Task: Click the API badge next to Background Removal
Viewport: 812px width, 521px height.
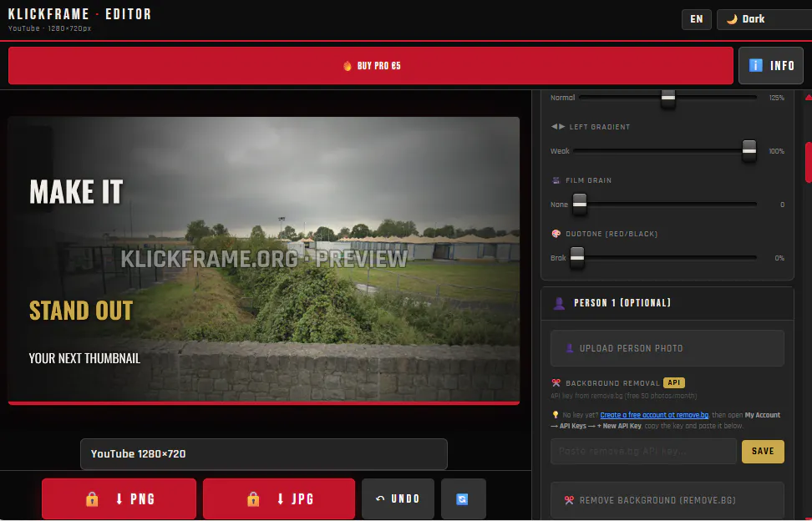Action: point(673,383)
